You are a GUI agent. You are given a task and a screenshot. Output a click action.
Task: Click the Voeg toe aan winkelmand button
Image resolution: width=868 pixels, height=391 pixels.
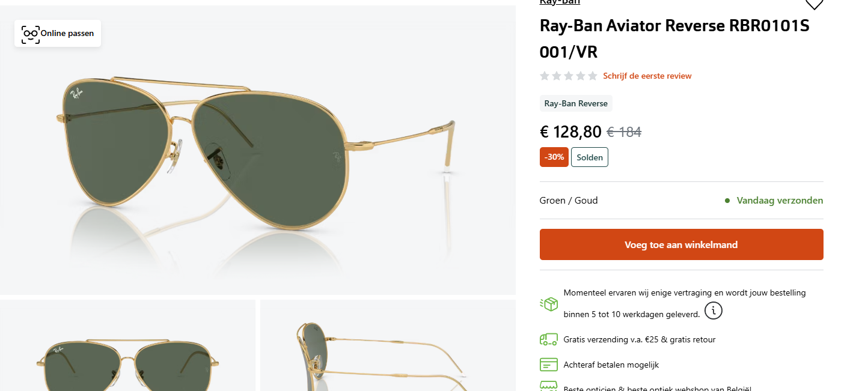tap(681, 244)
